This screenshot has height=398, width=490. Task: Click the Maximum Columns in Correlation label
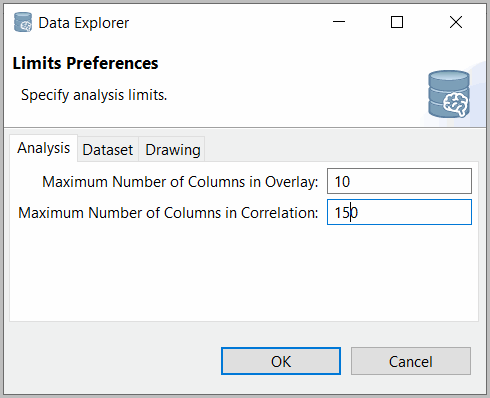168,213
